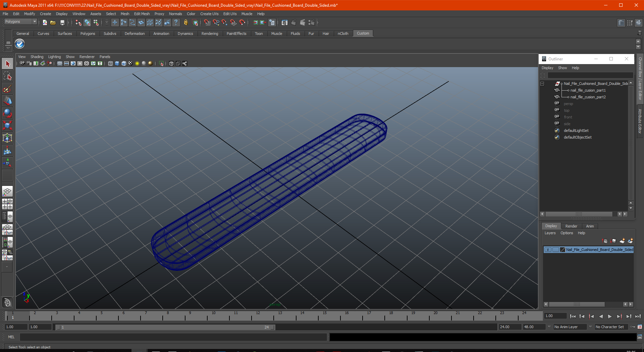Viewport: 644px width, 352px height.
Task: Enable use all lights yellow sphere
Action: [137, 63]
